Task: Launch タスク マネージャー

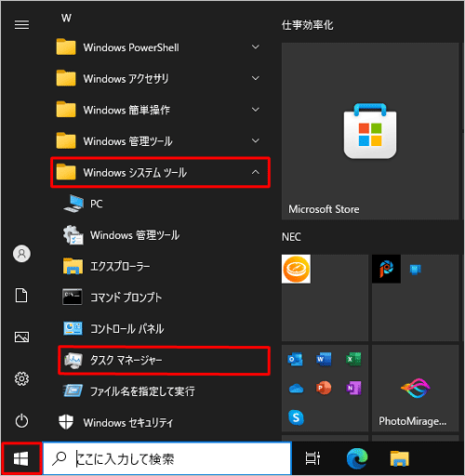Action: tap(164, 360)
